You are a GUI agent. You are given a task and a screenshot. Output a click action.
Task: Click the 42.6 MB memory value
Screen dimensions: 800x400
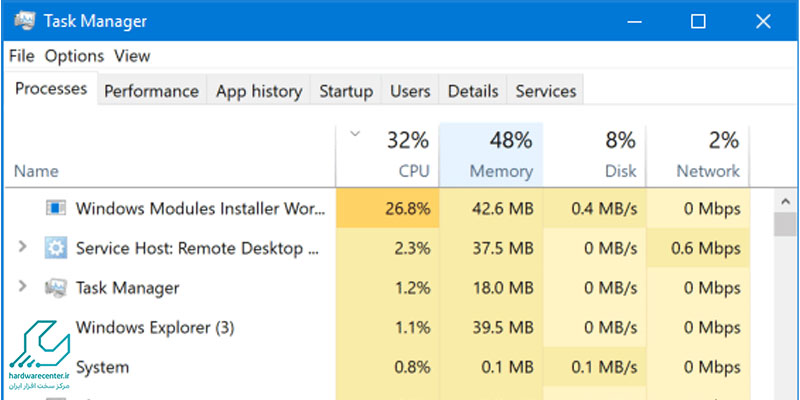[501, 209]
